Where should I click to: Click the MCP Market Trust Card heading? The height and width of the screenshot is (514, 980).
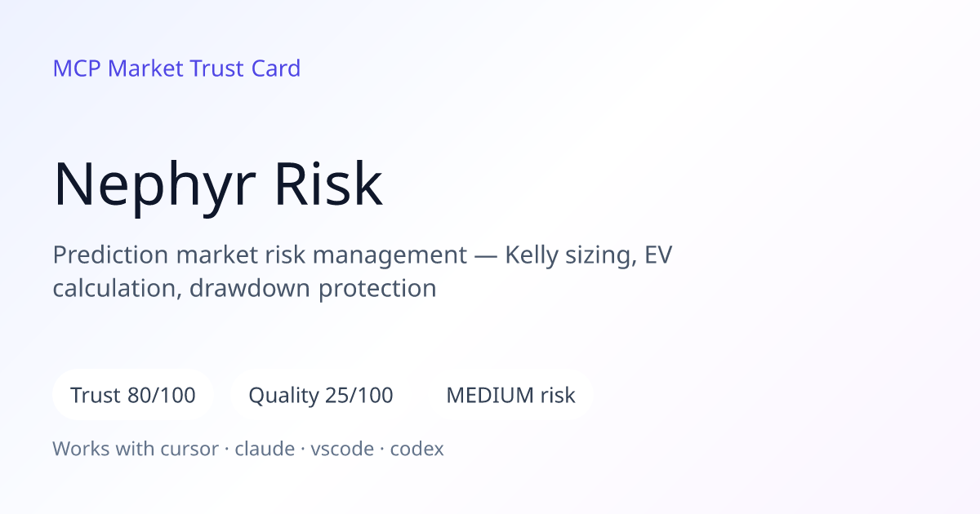pyautogui.click(x=176, y=69)
